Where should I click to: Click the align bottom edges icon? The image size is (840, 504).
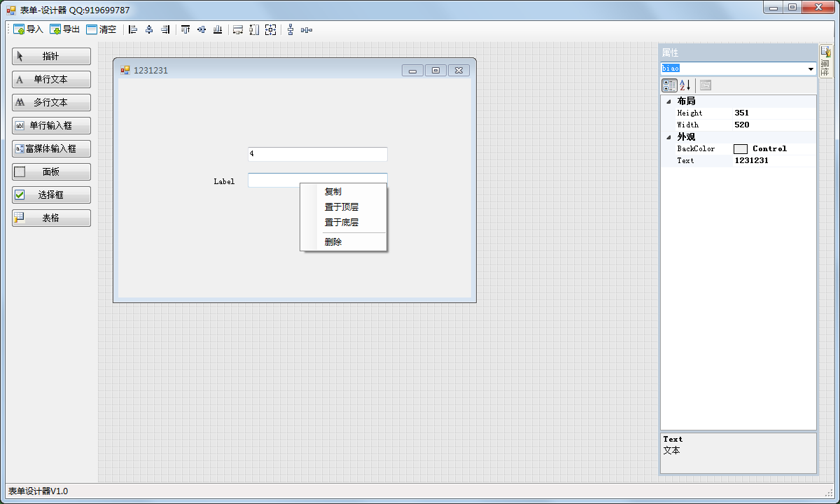(218, 29)
